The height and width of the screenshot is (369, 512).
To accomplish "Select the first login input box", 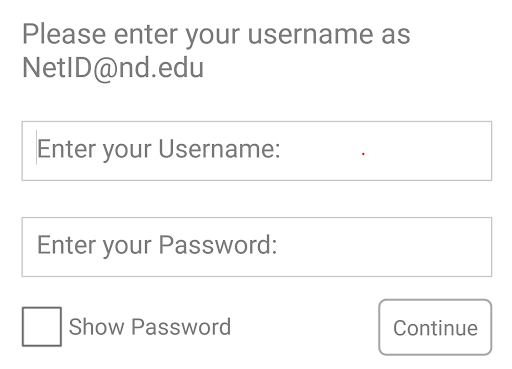I will (257, 151).
